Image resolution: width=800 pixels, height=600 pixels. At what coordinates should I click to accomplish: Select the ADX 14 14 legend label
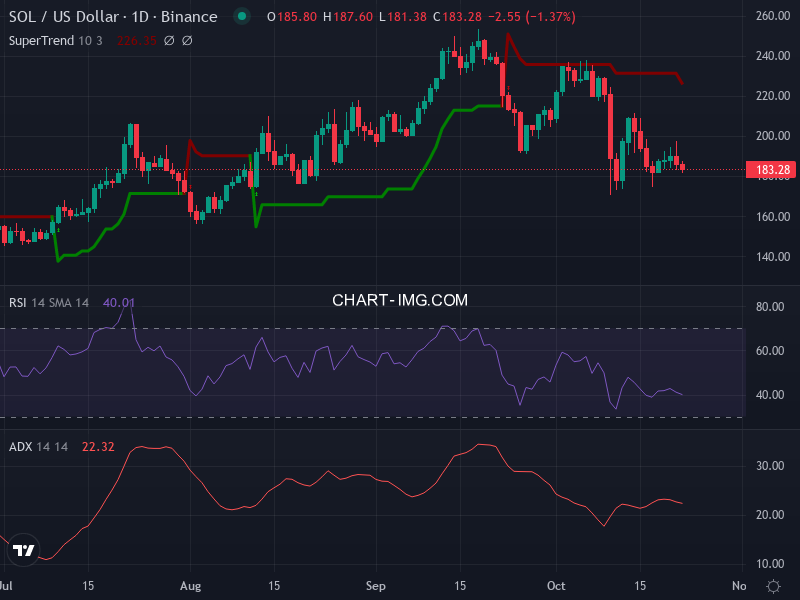[x=38, y=446]
